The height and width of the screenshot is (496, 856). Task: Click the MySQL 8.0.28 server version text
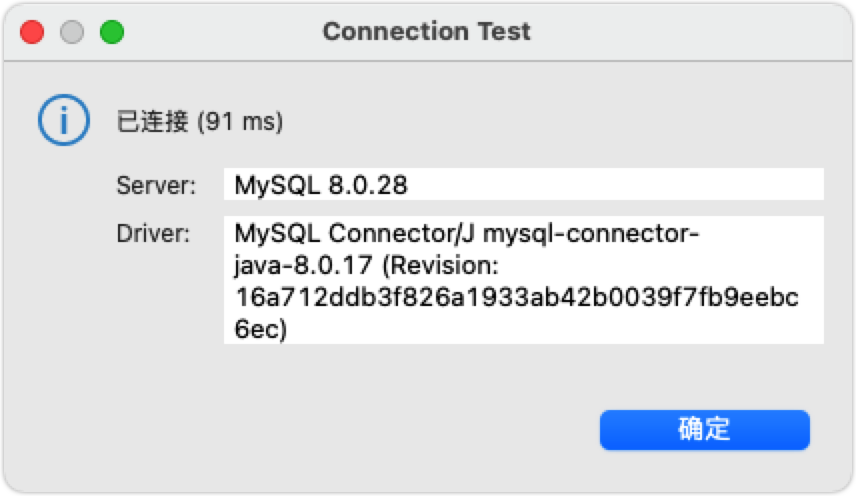coord(321,185)
